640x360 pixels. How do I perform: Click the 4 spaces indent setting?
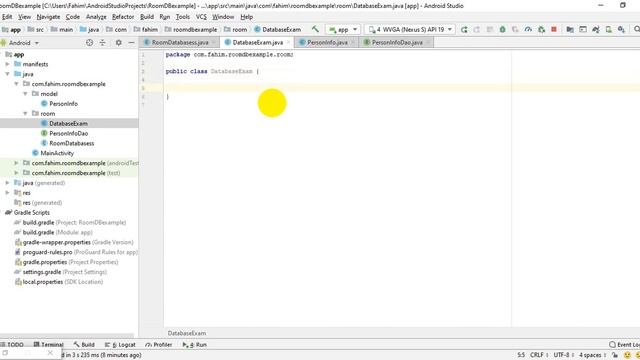[x=590, y=355]
